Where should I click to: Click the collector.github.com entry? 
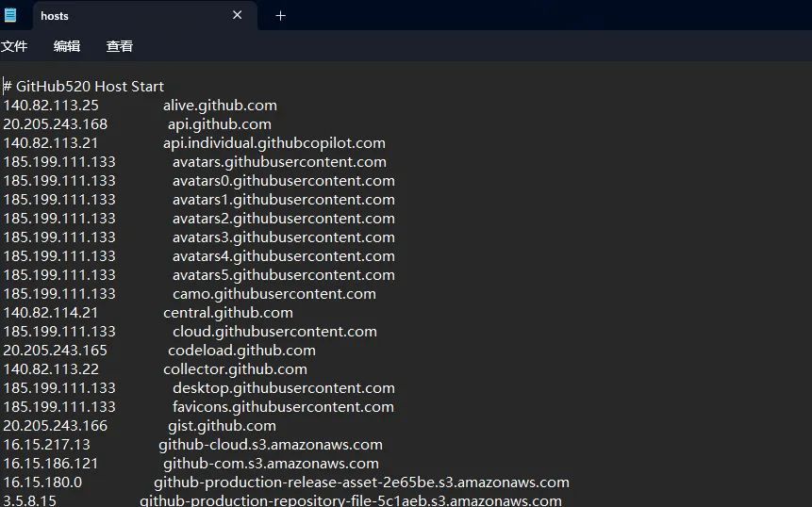coord(235,369)
